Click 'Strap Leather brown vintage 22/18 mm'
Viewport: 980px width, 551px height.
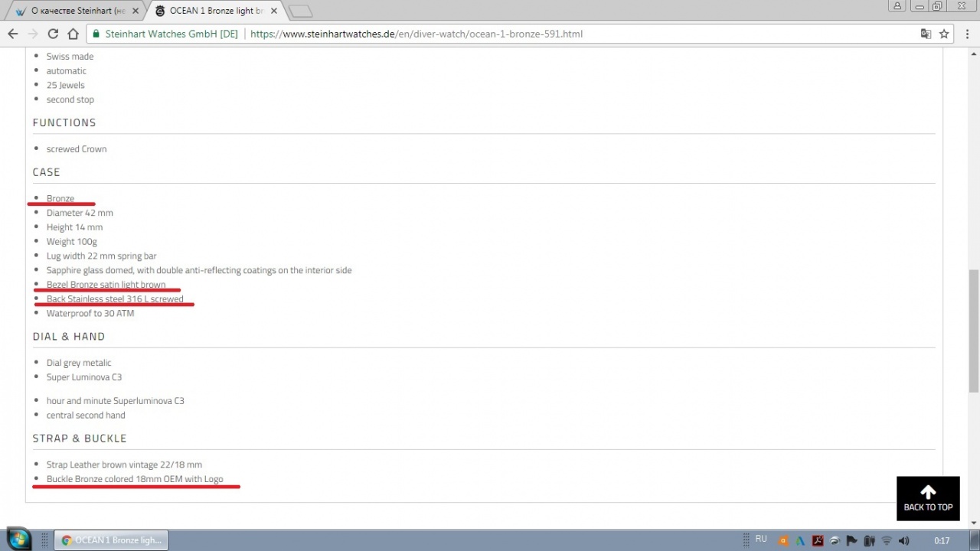point(124,465)
